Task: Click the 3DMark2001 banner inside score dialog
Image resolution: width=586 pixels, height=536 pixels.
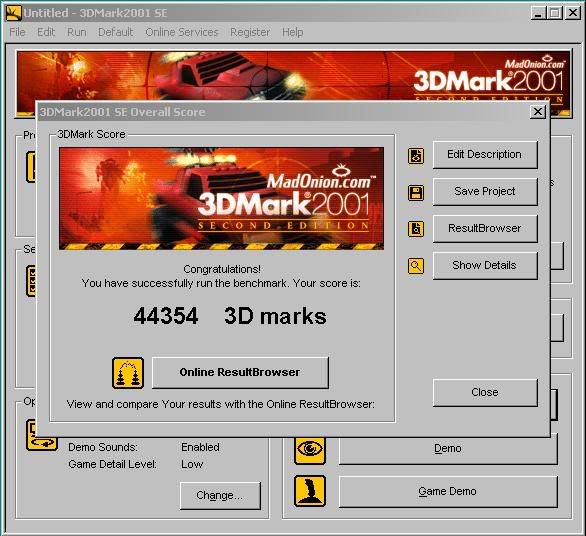Action: click(x=221, y=198)
